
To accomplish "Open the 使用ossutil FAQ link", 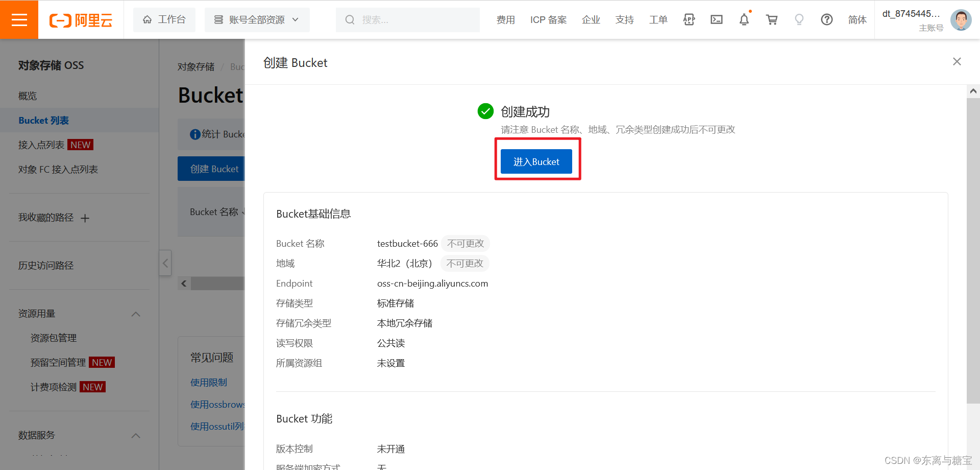I will coord(217,426).
